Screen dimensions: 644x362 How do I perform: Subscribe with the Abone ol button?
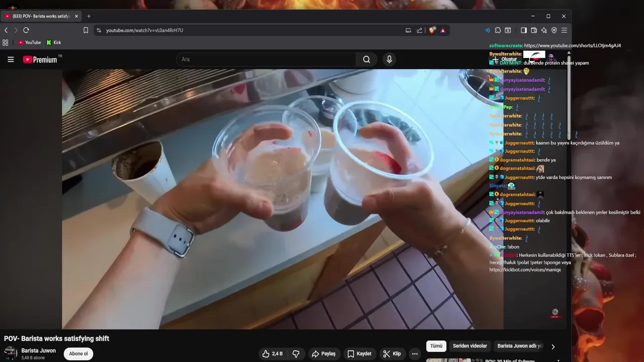pyautogui.click(x=78, y=353)
